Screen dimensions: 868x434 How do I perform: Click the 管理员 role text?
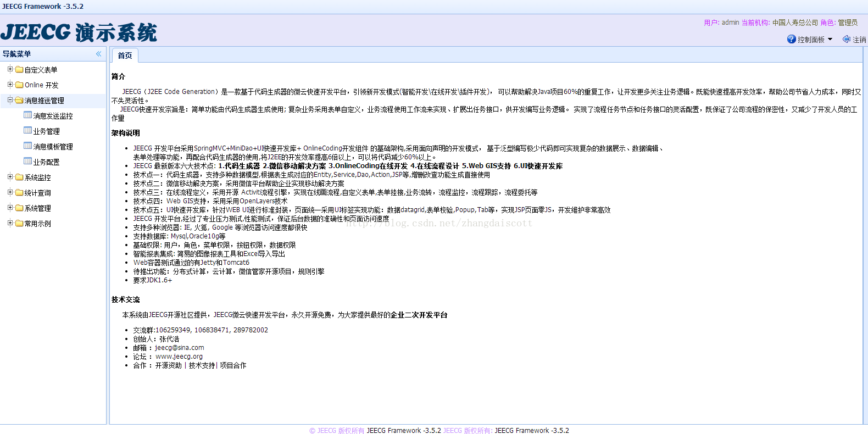click(848, 23)
